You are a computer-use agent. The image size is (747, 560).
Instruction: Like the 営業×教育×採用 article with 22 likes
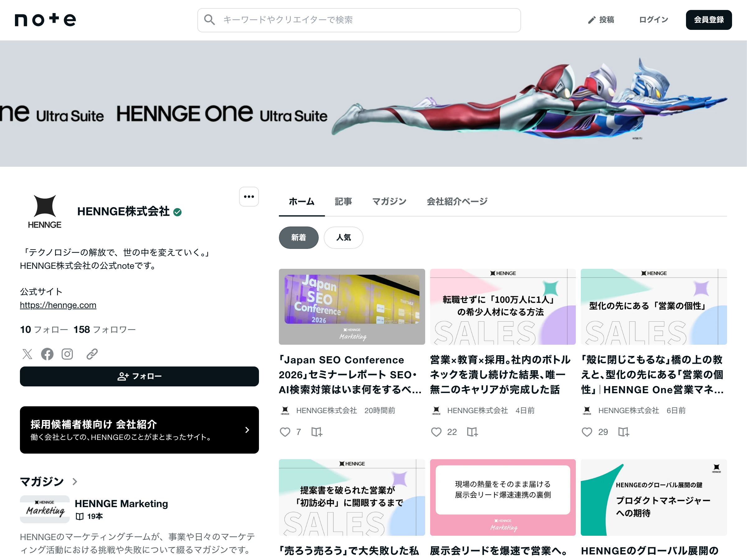[x=436, y=432]
